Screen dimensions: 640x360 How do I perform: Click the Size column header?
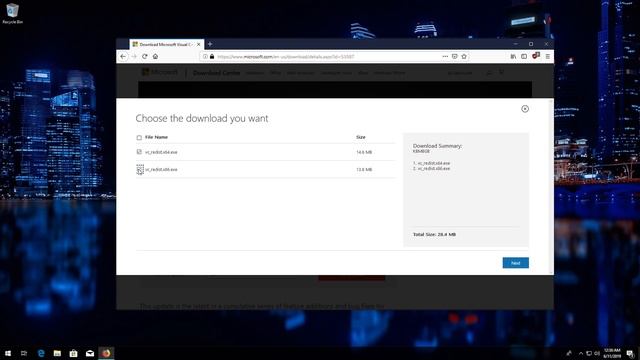click(361, 137)
